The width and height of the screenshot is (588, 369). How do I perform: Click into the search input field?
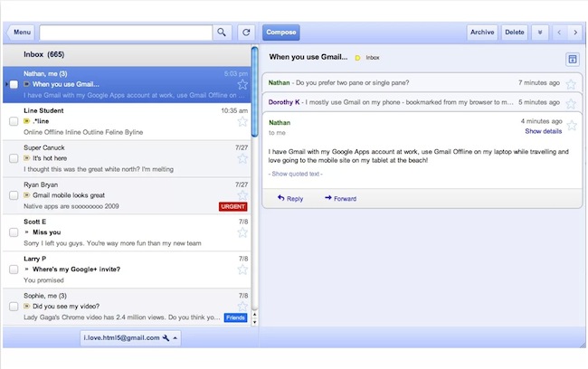pos(125,33)
